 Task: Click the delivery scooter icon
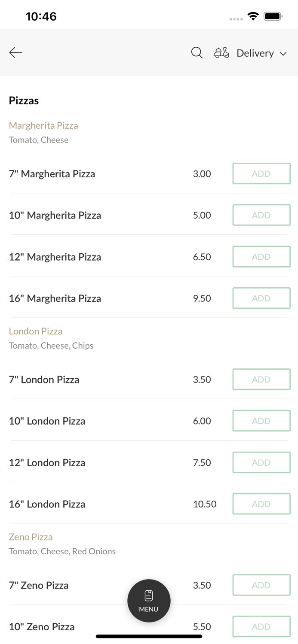pyautogui.click(x=221, y=53)
